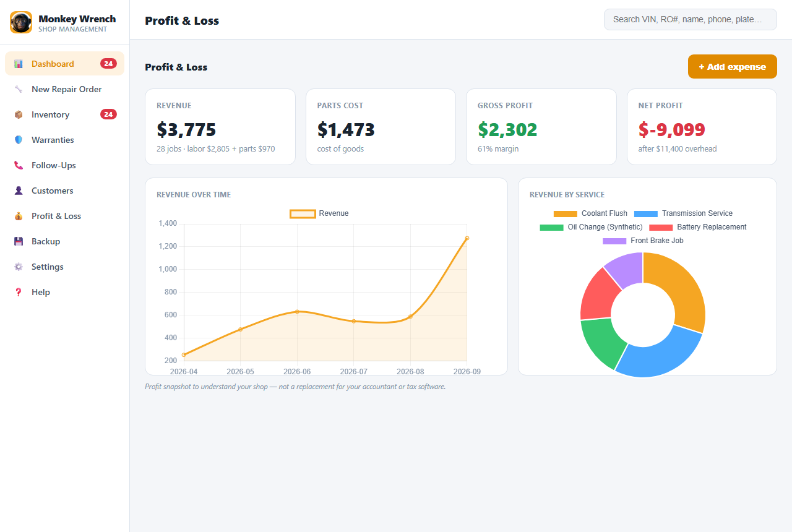
Task: Click the Follow-Ups phone icon
Action: coord(19,165)
